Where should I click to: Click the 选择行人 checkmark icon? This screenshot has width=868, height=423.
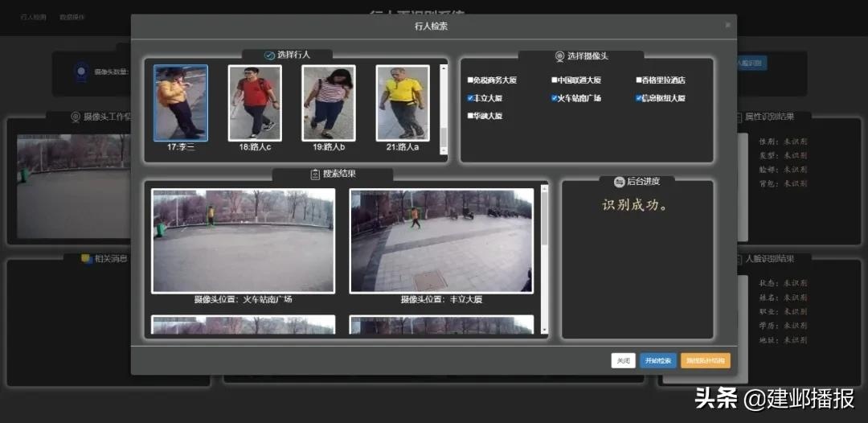pos(269,55)
